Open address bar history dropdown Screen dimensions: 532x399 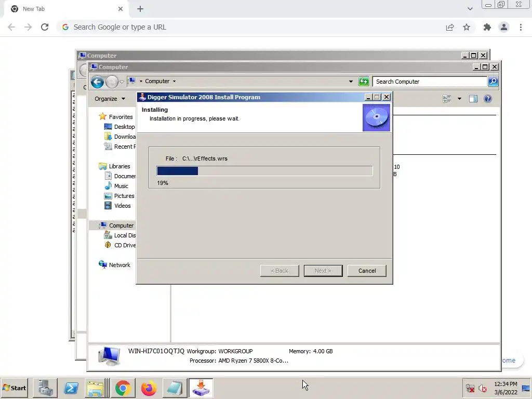pyautogui.click(x=351, y=82)
